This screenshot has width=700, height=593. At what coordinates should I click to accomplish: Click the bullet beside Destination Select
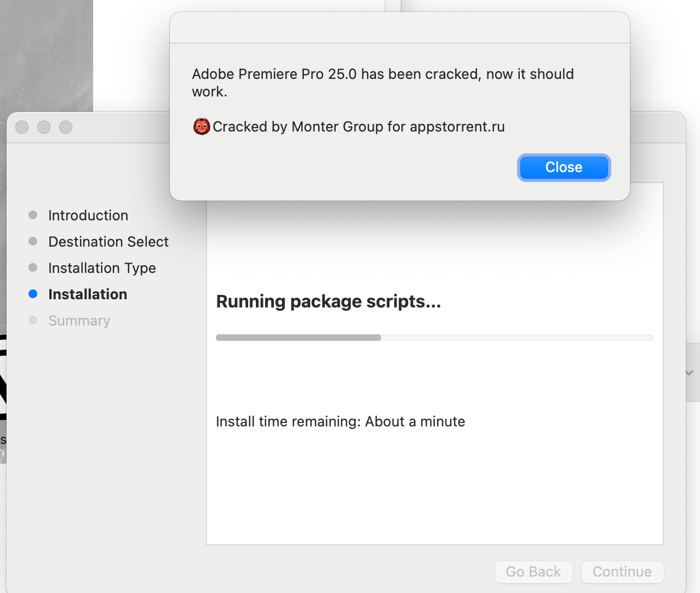click(33, 241)
